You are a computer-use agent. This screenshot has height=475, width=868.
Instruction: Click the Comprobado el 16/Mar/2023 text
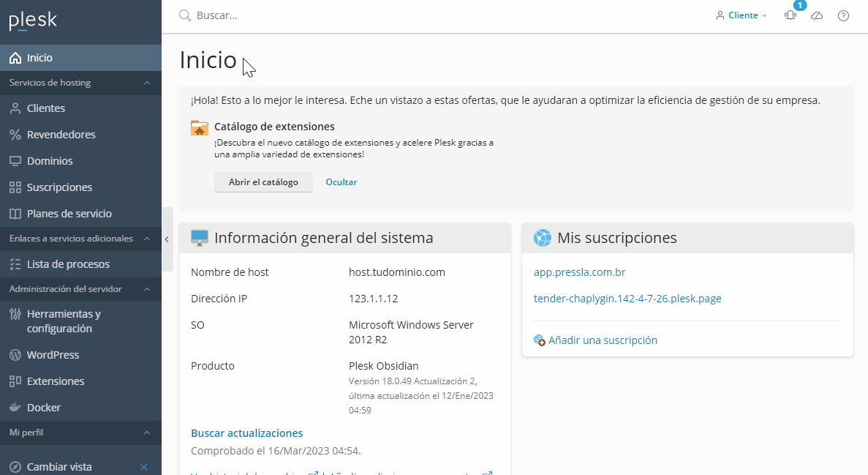[x=276, y=451]
